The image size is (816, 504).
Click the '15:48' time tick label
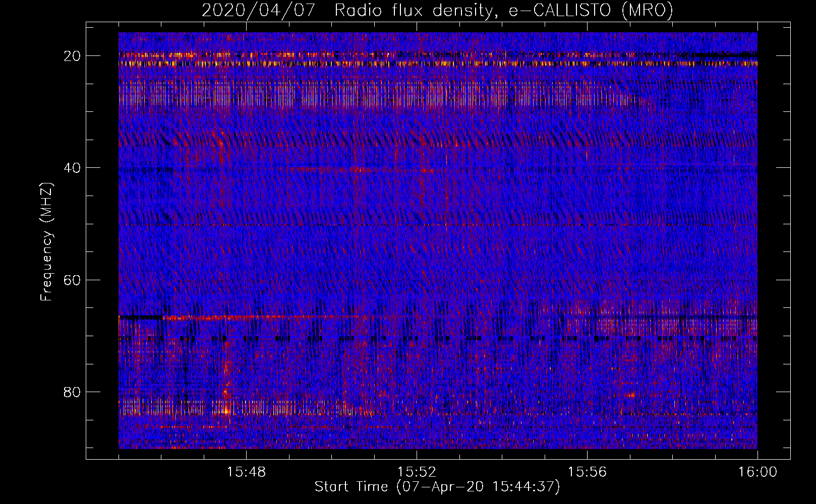(246, 472)
